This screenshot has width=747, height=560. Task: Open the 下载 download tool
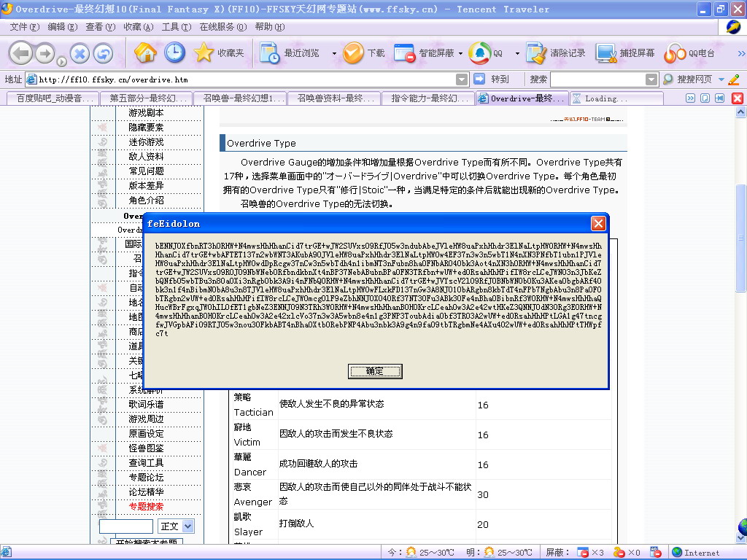364,52
